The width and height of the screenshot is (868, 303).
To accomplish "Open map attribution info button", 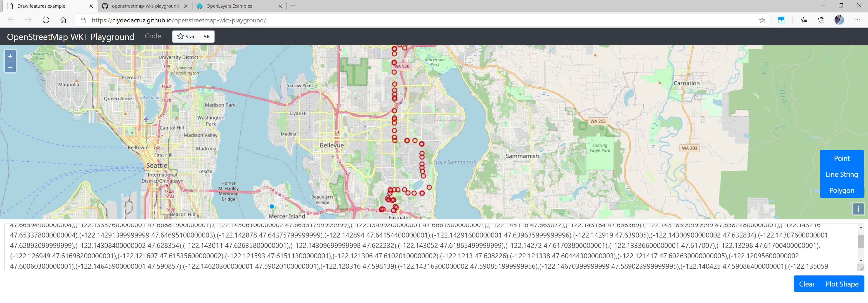I will tap(858, 209).
